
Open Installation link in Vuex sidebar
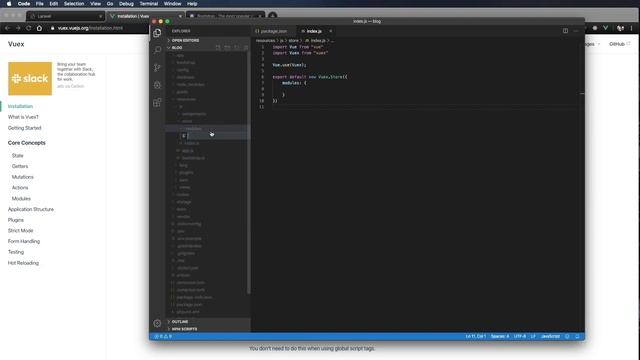click(20, 106)
